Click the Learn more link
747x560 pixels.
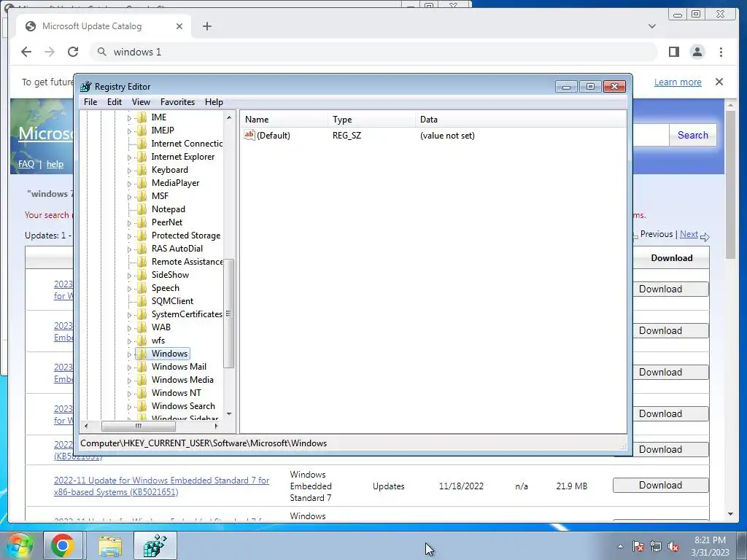678,82
